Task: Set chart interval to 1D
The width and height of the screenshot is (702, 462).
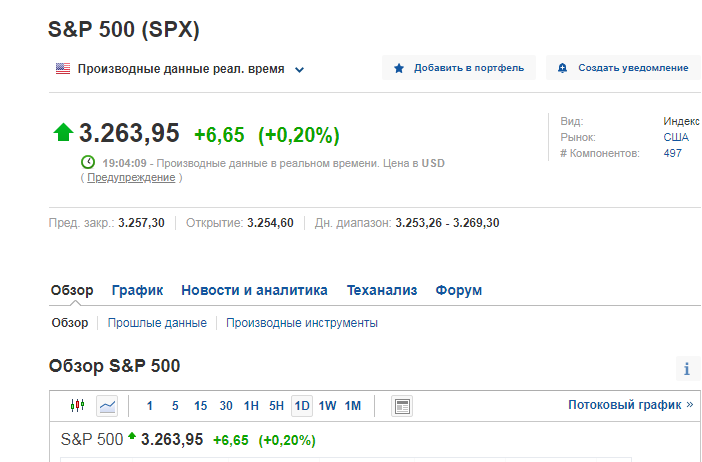Action: [x=302, y=406]
